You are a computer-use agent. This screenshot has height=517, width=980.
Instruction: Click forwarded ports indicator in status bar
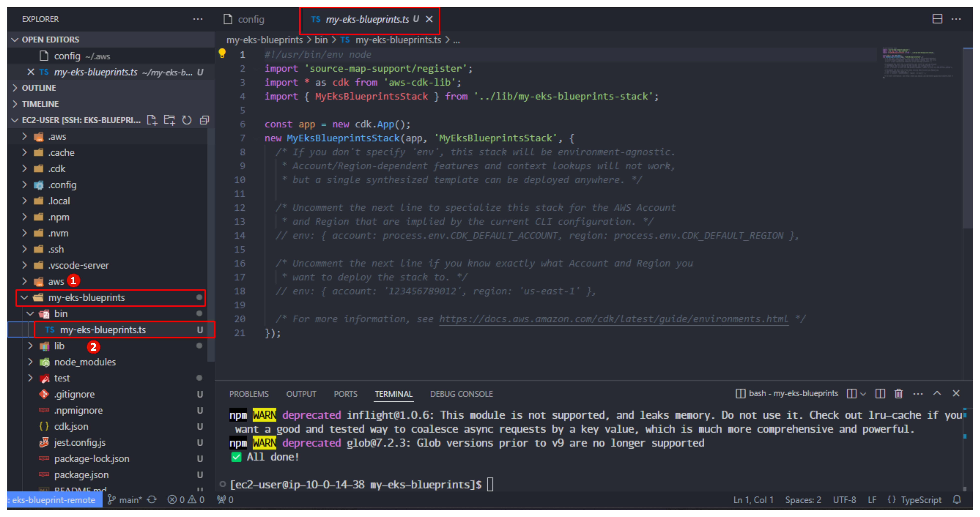(225, 500)
